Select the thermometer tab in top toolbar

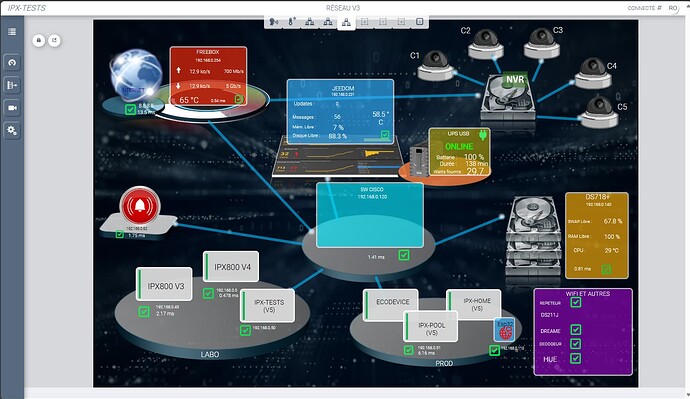[292, 21]
